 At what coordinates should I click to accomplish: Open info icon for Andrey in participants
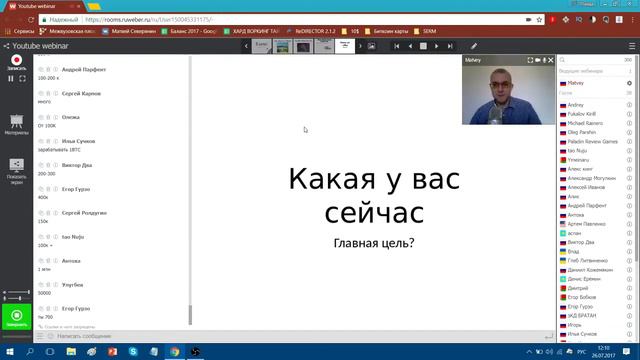tap(629, 105)
